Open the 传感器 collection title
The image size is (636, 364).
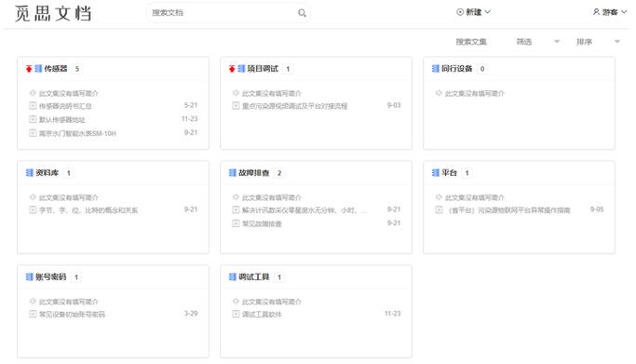pos(56,69)
